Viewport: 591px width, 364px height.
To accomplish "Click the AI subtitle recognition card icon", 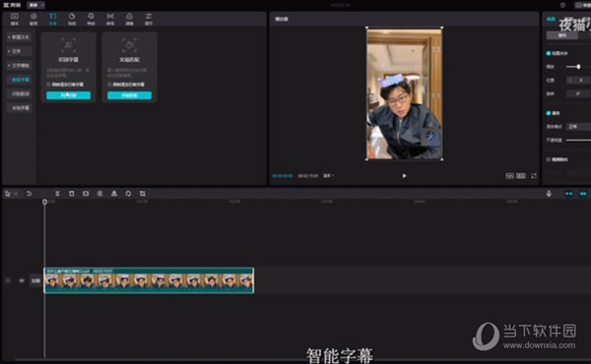I will point(68,45).
